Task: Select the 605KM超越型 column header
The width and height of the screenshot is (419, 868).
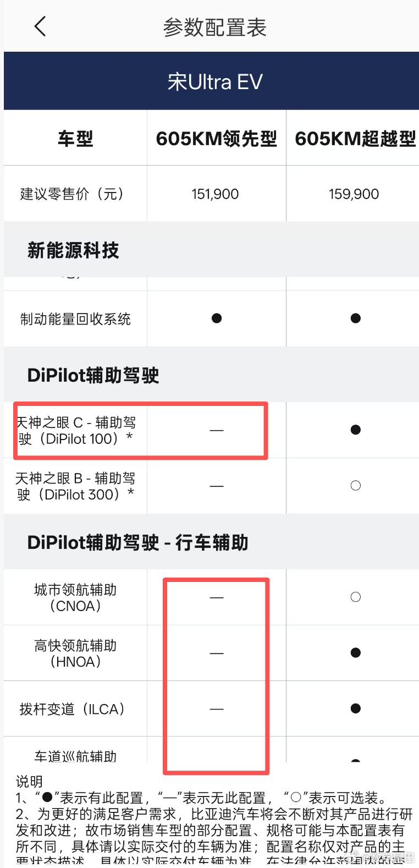Action: (354, 138)
